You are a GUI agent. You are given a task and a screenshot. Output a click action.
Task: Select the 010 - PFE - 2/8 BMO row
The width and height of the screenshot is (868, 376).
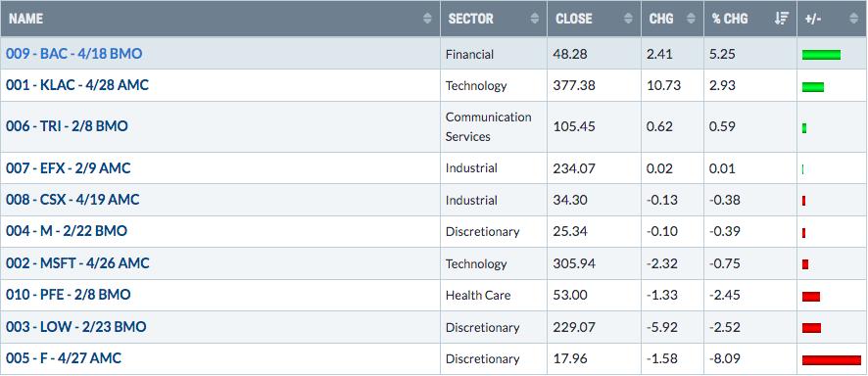point(434,296)
